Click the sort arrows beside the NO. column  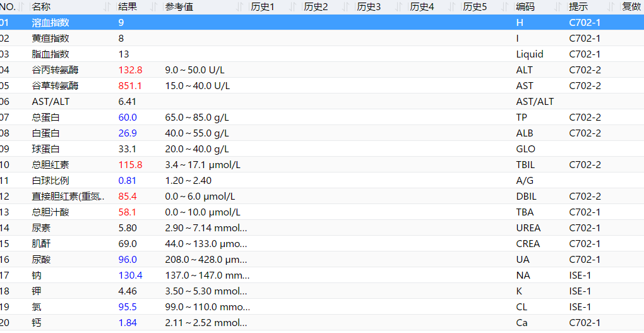click(x=22, y=7)
